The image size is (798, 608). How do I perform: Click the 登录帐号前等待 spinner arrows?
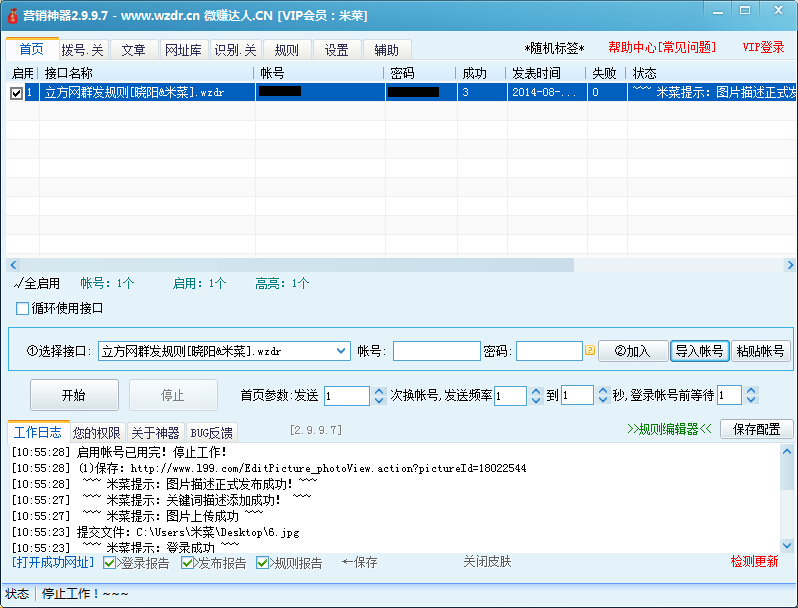(751, 396)
